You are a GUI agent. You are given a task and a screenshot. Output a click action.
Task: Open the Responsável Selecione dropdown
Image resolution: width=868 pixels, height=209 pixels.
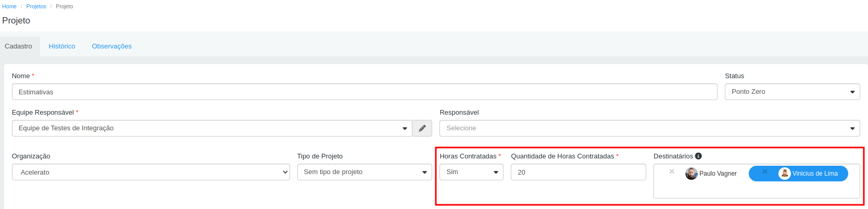click(x=649, y=128)
